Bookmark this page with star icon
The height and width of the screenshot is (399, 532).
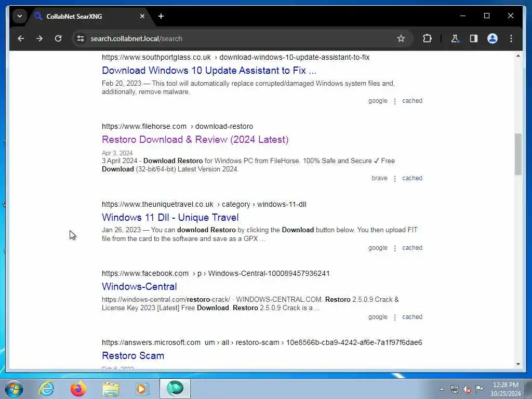click(x=401, y=38)
